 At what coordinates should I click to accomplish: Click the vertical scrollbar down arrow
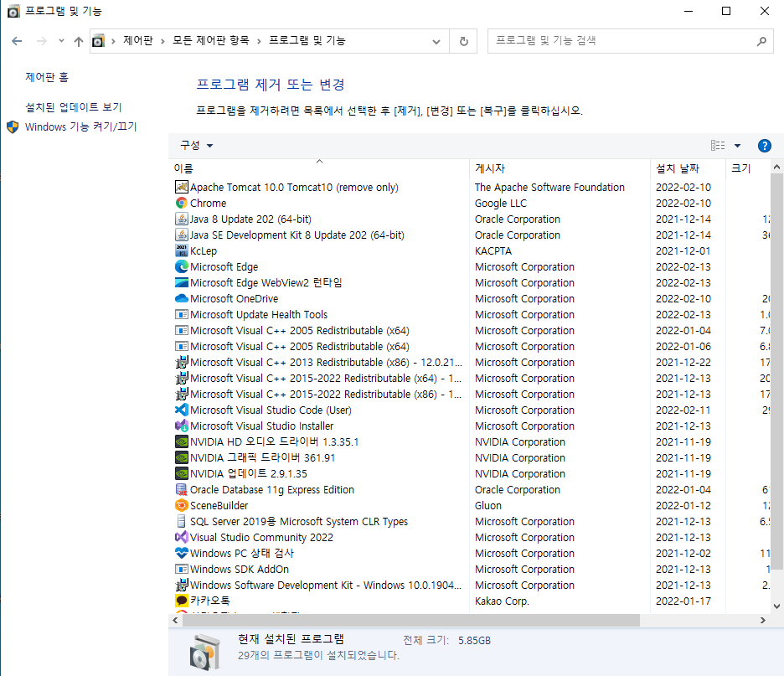(x=776, y=606)
